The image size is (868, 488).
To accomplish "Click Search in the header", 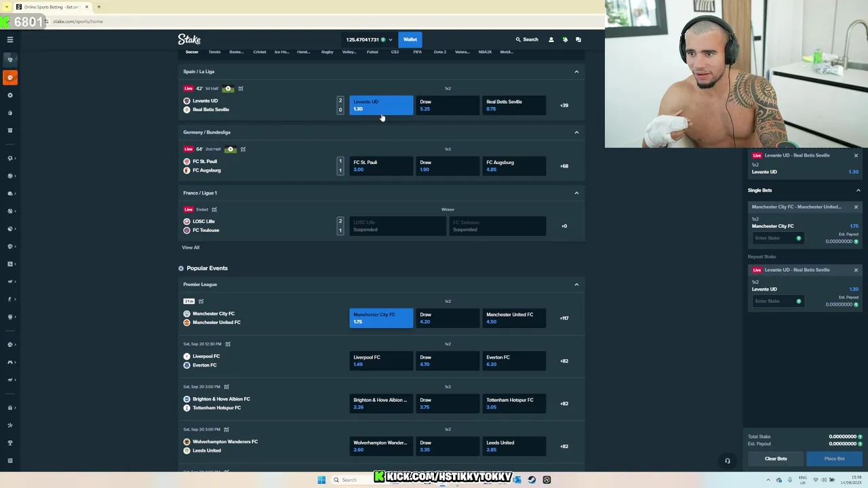I will [527, 39].
